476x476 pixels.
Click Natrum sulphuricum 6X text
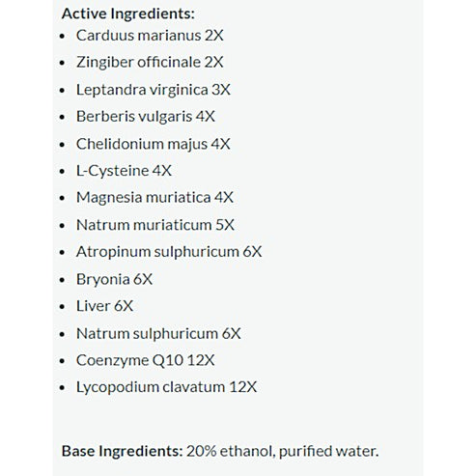(x=158, y=333)
